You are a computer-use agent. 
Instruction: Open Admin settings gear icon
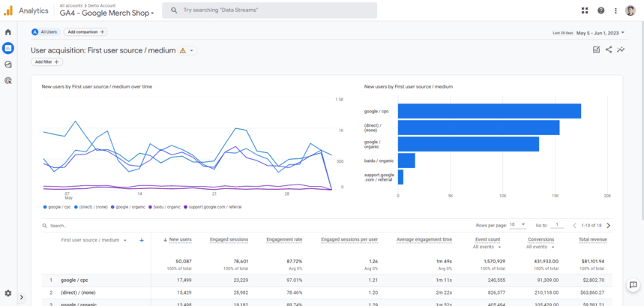pyautogui.click(x=8, y=293)
